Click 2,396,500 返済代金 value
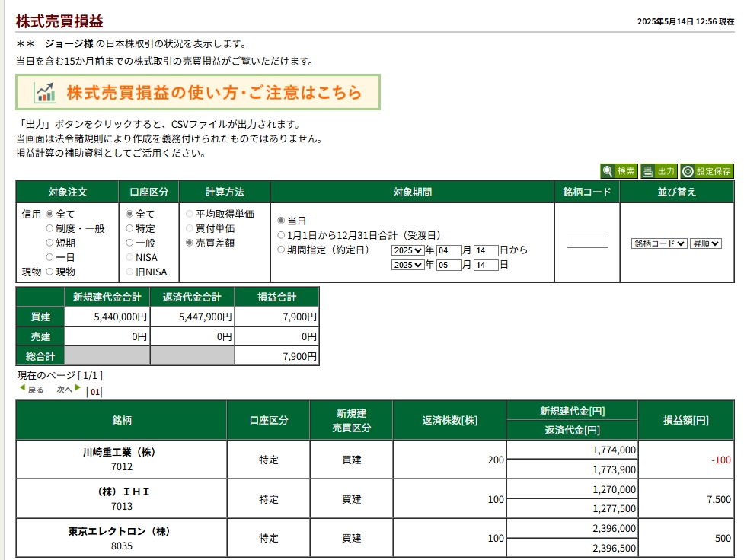This screenshot has height=560, width=744. [x=614, y=548]
